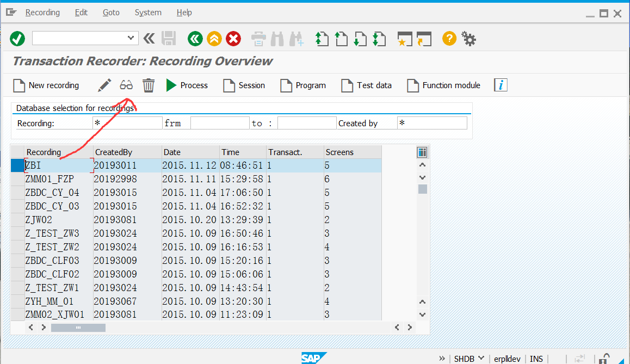
Task: Click the trash can delete icon
Action: click(x=149, y=85)
